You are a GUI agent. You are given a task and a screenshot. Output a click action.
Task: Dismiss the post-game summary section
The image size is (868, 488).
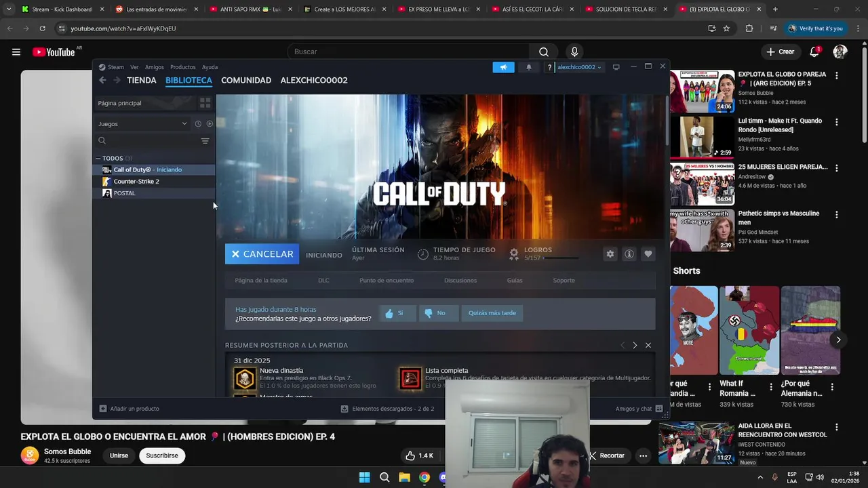[x=648, y=345]
